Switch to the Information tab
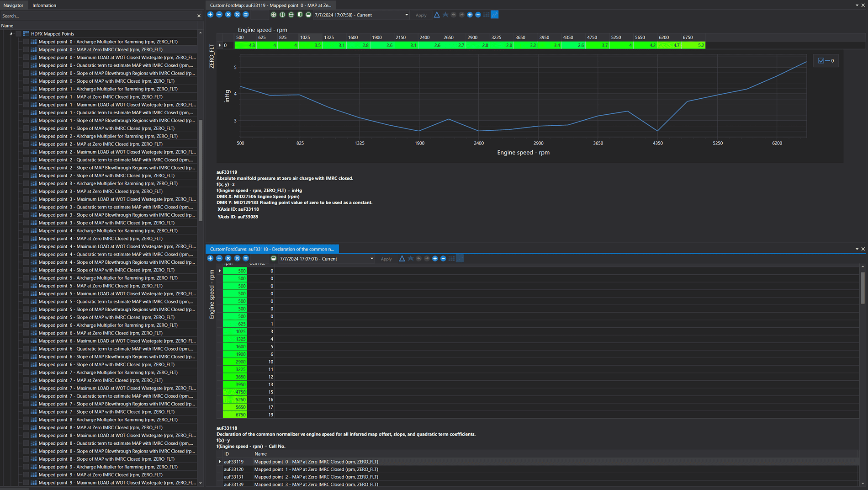This screenshot has height=490, width=868. pos(44,5)
